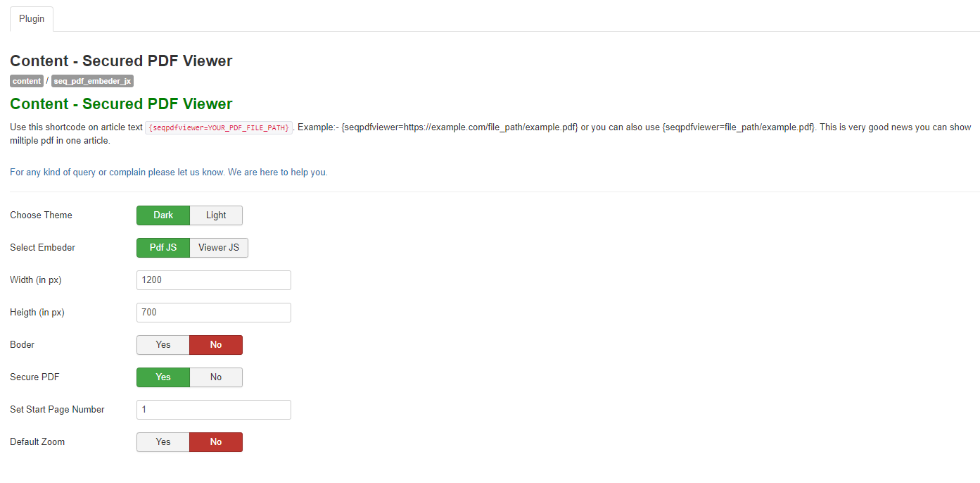This screenshot has width=980, height=483.
Task: Enable Boder with Yes
Action: [163, 345]
